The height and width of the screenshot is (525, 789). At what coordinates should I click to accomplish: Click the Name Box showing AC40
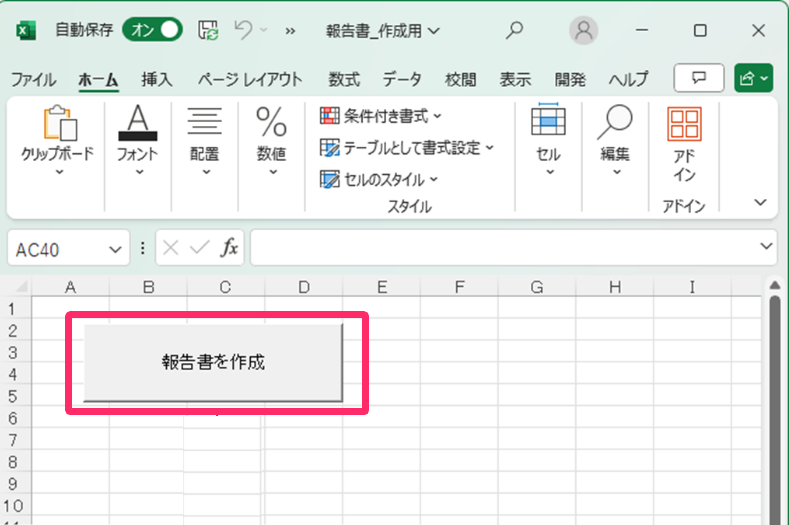pyautogui.click(x=56, y=249)
